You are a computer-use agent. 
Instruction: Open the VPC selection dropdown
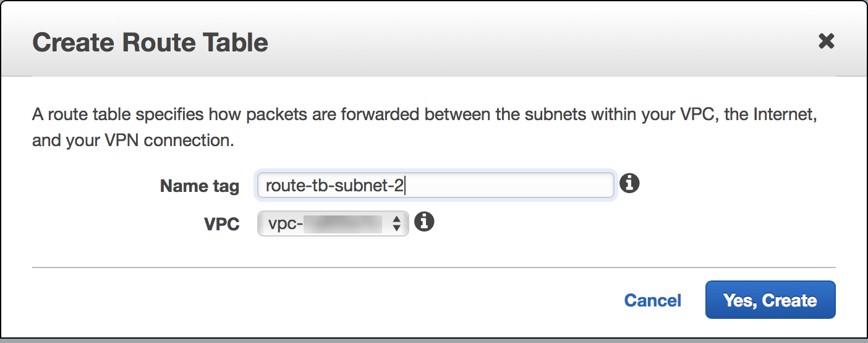click(333, 224)
